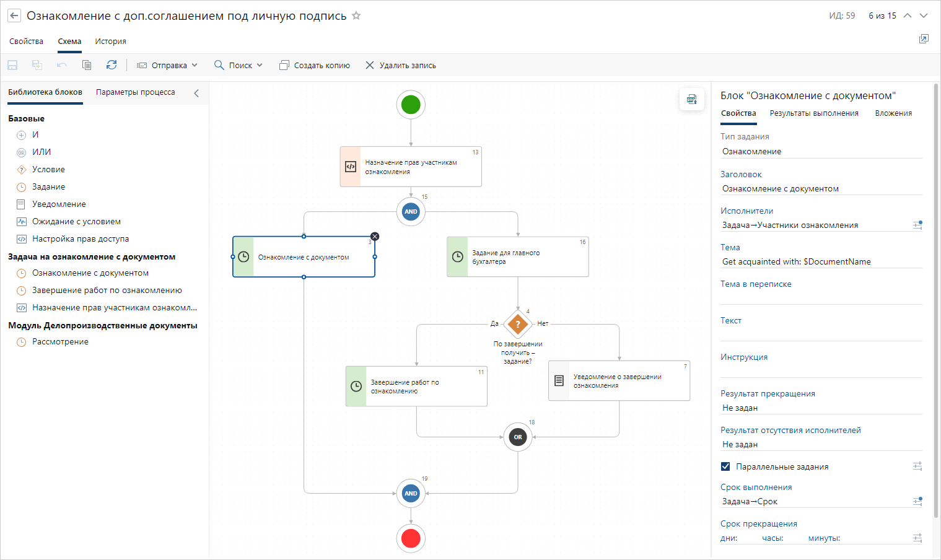Go back using the arrow icon
Screen dimensions: 941x560
pos(14,16)
